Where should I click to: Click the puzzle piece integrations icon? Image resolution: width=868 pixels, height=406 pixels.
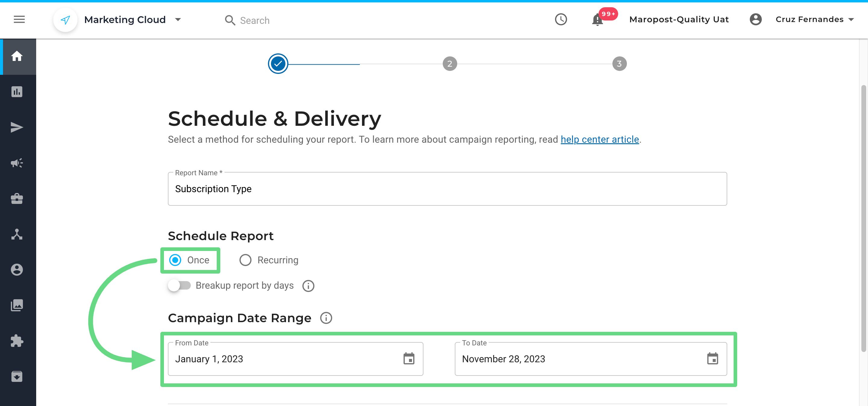(17, 341)
